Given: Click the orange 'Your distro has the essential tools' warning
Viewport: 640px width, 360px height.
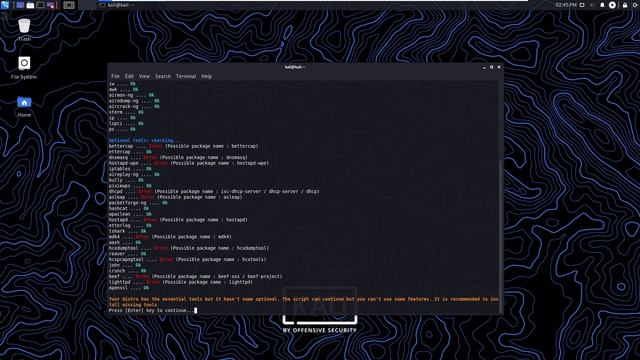Looking at the screenshot, I should [x=303, y=302].
